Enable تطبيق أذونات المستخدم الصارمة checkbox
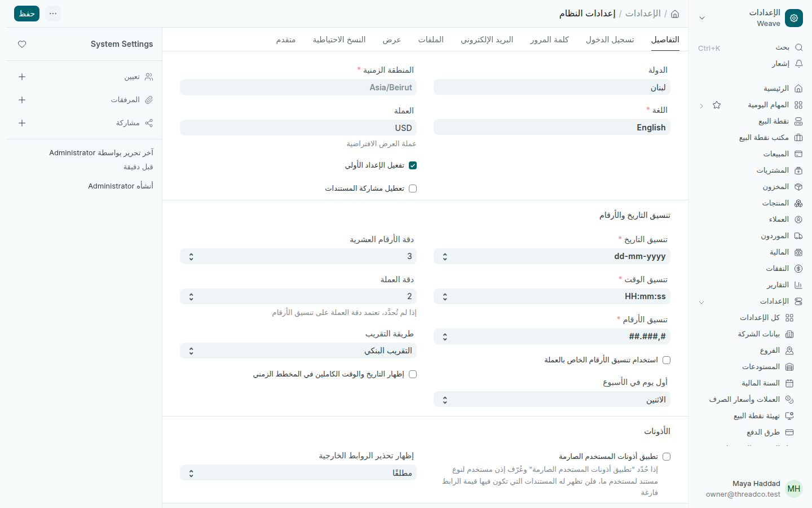The width and height of the screenshot is (812, 508). pos(667,457)
